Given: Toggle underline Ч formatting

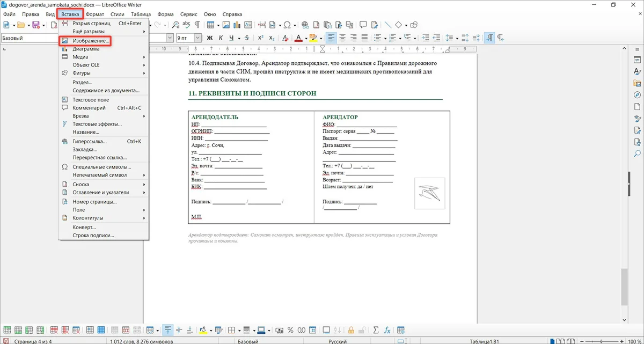Looking at the screenshot, I should coord(231,38).
